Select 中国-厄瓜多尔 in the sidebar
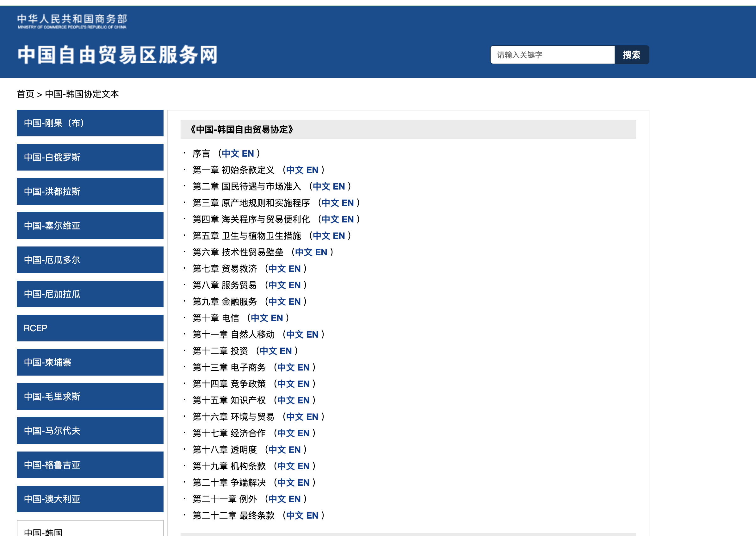The image size is (756, 536). pyautogui.click(x=90, y=260)
